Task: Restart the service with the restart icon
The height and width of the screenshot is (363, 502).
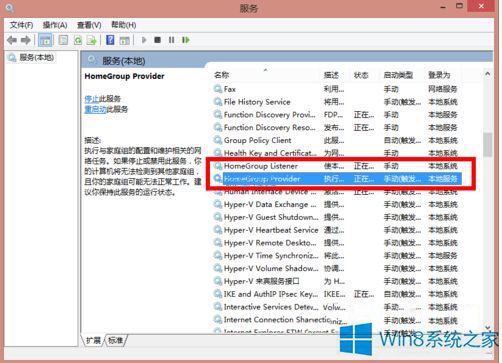Action: [x=186, y=40]
